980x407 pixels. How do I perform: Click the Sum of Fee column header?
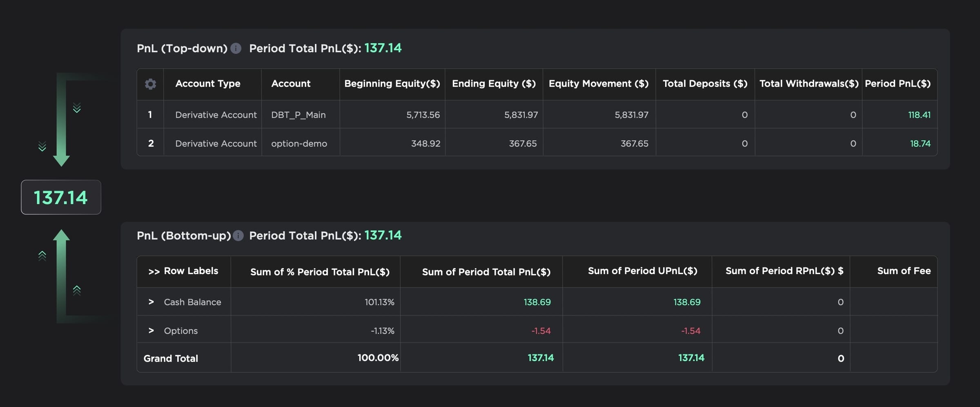[904, 271]
